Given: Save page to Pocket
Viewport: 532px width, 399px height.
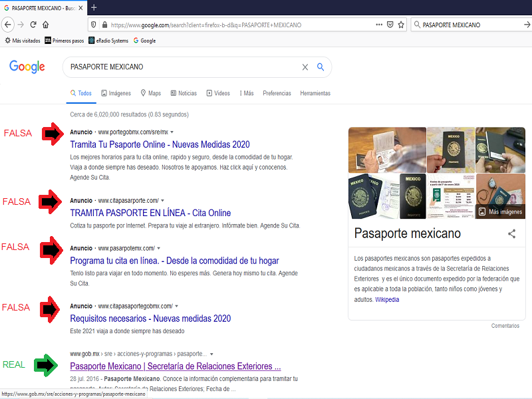Looking at the screenshot, I should (390, 25).
